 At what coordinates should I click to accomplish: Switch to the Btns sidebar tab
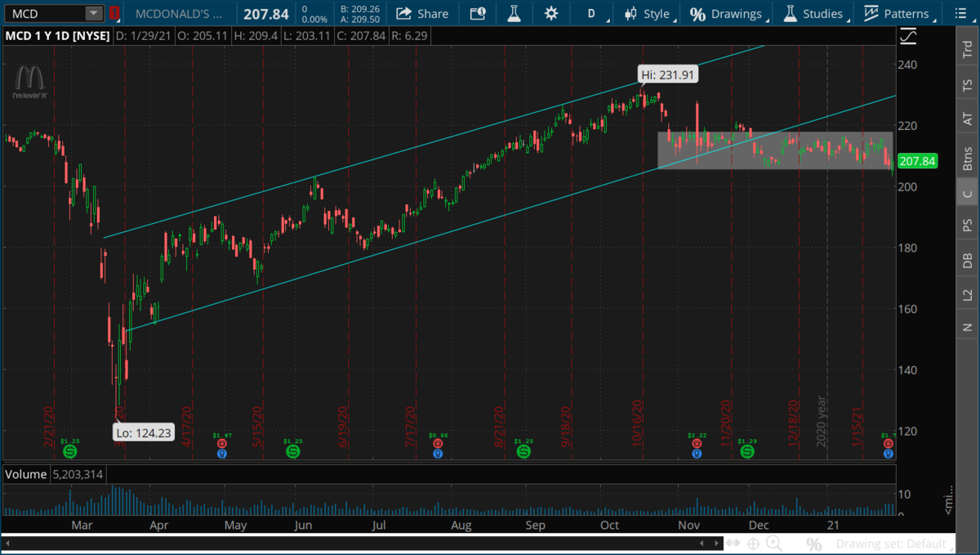click(x=967, y=158)
